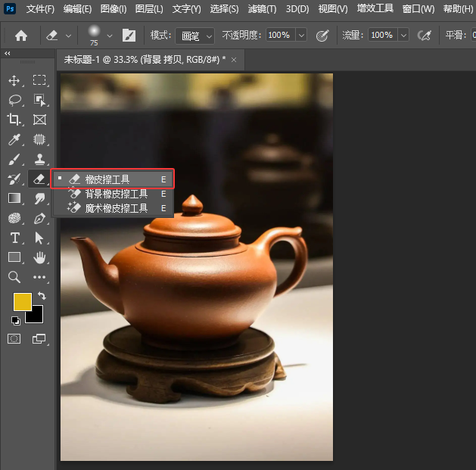Select the Pen tool
Viewport: 476px width, 470px height.
click(x=39, y=218)
